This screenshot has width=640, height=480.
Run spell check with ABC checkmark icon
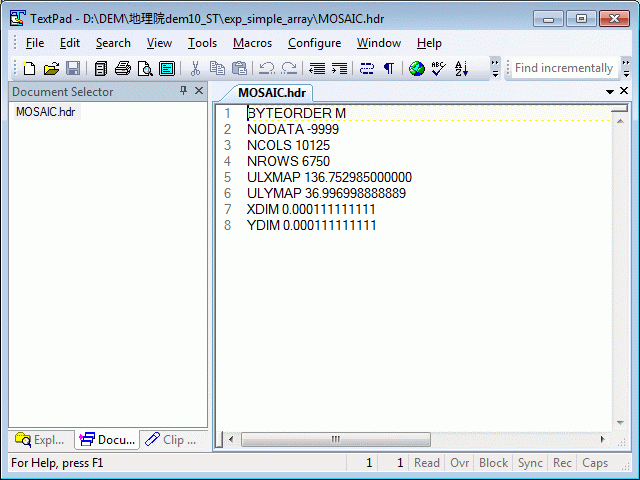(x=439, y=68)
